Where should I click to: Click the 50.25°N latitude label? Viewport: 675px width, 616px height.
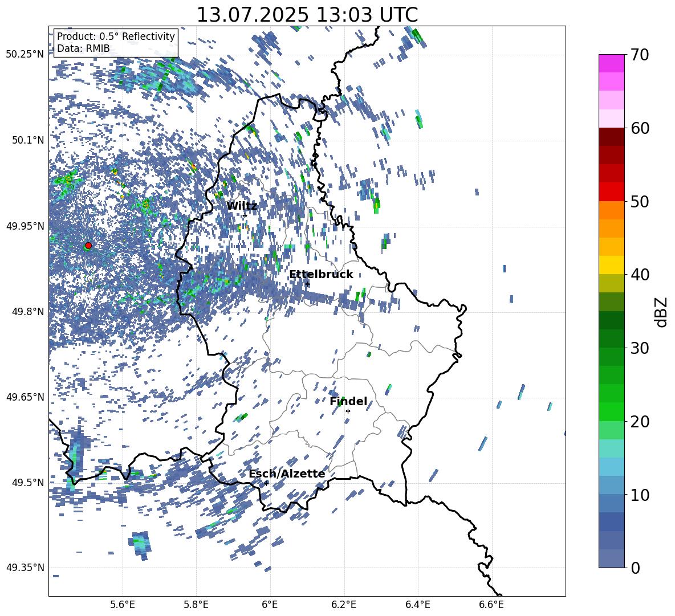click(25, 54)
